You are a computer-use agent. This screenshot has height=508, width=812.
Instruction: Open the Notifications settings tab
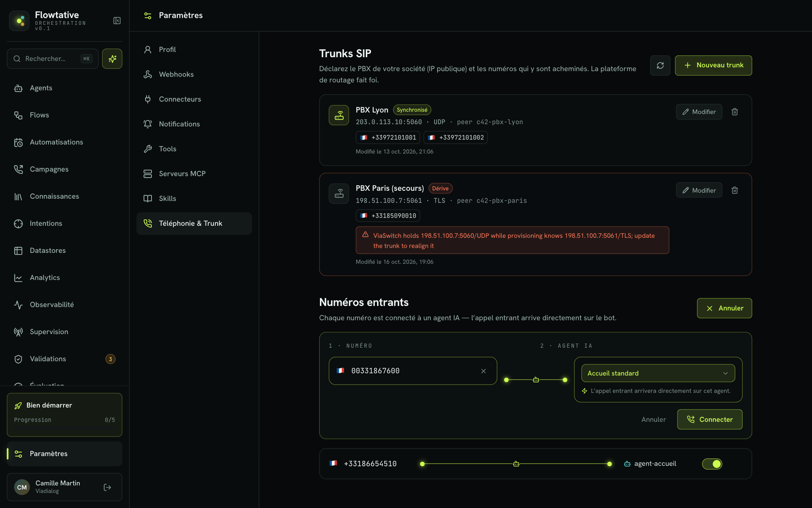[194, 124]
